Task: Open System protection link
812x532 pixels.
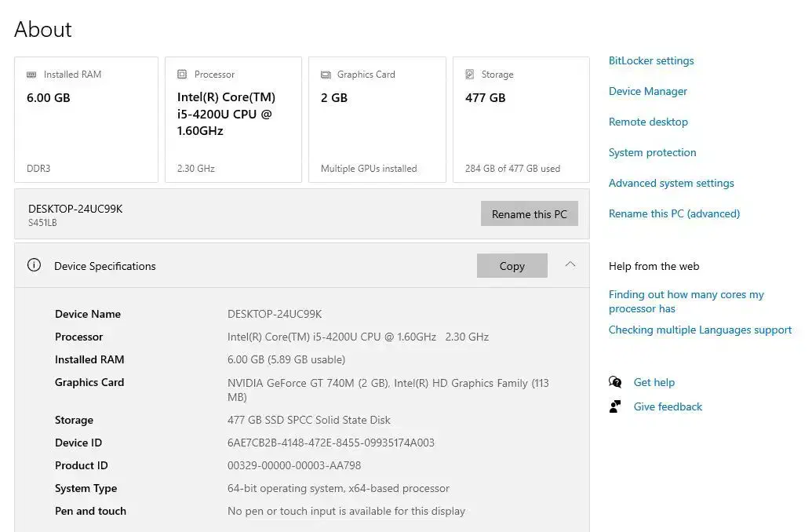Action: [x=652, y=152]
